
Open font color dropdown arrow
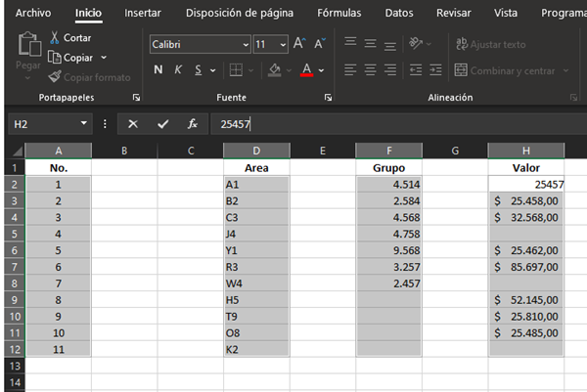(321, 70)
